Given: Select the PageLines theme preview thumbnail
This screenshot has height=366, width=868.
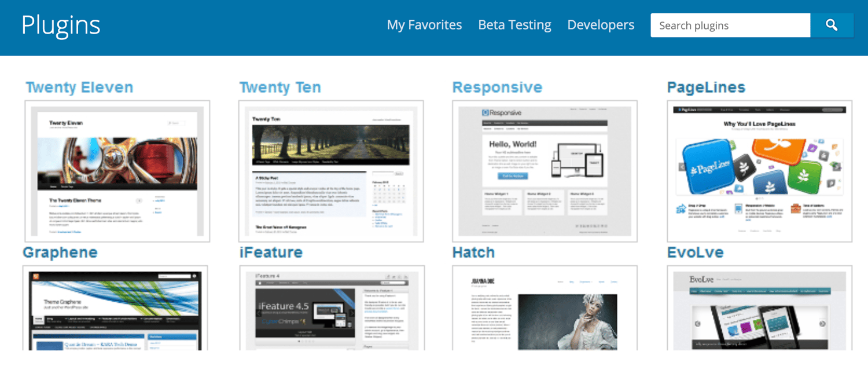Looking at the screenshot, I should [x=759, y=171].
